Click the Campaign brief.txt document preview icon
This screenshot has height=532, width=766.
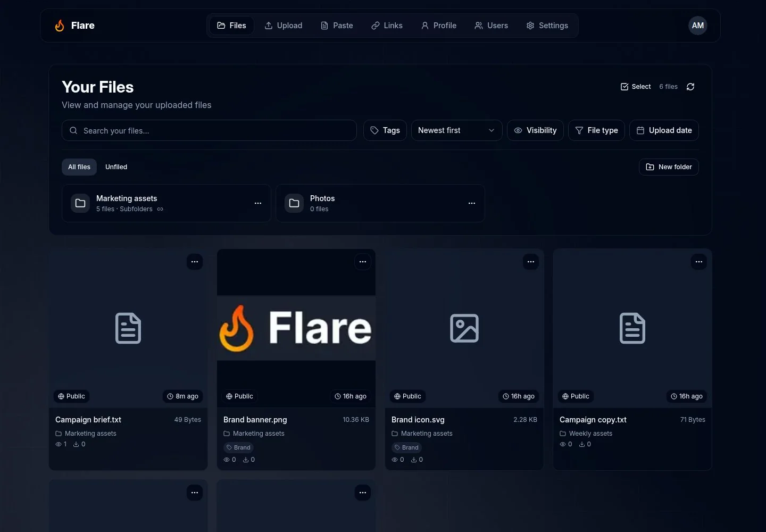pos(128,328)
